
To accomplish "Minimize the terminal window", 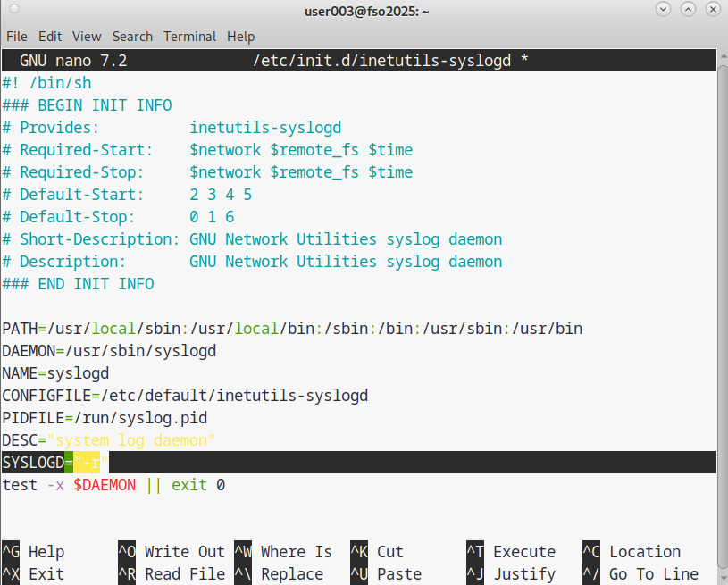I will 663,11.
